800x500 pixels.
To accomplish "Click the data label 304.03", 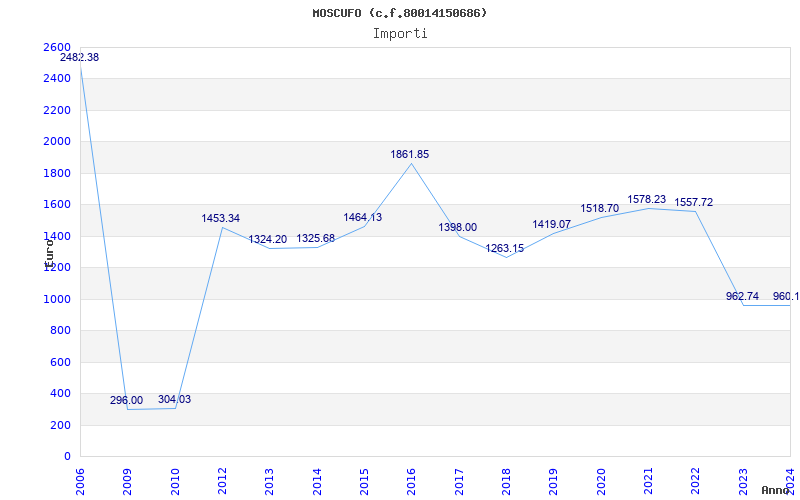I will [x=174, y=399].
